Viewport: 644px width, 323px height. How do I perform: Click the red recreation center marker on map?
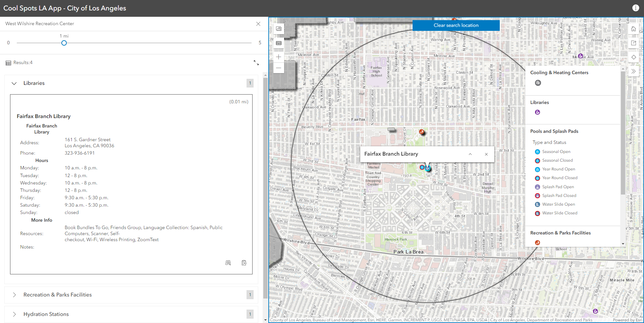click(422, 132)
